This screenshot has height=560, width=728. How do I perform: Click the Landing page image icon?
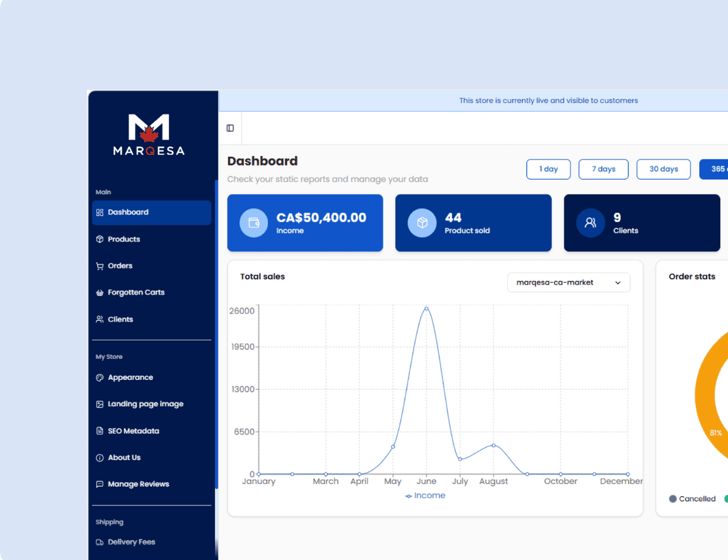[x=100, y=404]
